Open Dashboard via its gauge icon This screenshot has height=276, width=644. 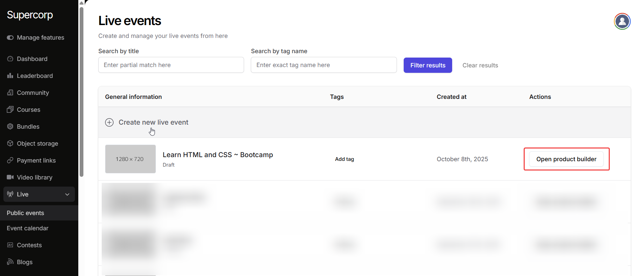(10, 59)
